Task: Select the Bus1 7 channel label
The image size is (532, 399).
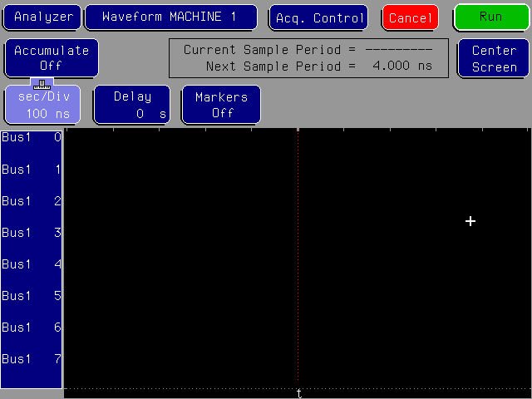Action: [32, 359]
